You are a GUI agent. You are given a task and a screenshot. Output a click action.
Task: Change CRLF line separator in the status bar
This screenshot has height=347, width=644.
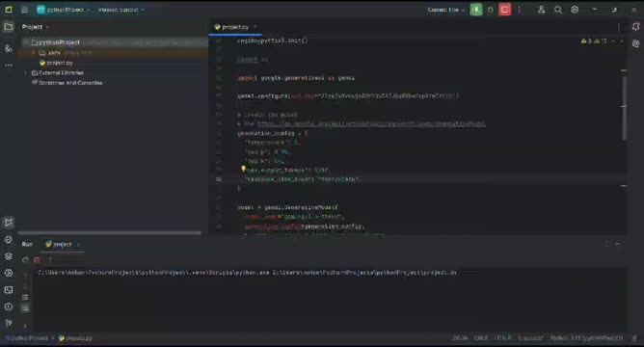tap(481, 338)
